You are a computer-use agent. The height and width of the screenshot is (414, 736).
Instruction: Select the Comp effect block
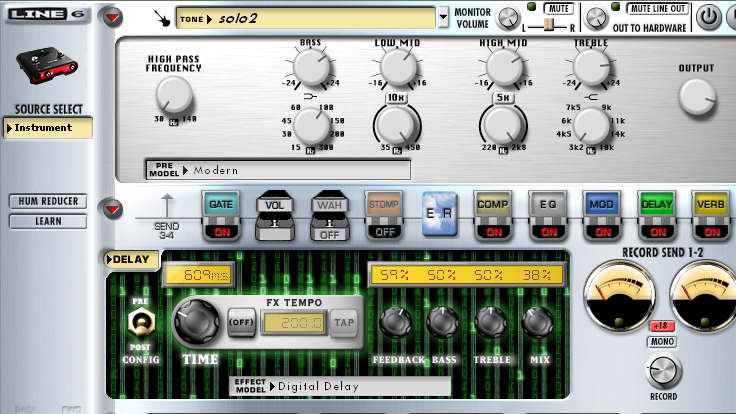pos(492,204)
